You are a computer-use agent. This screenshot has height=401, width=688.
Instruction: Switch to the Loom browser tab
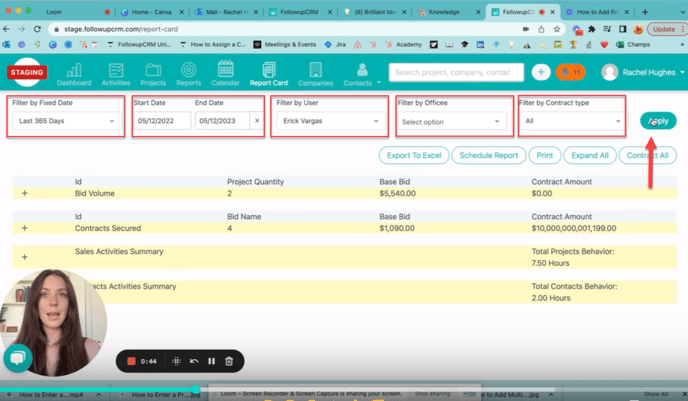point(54,12)
